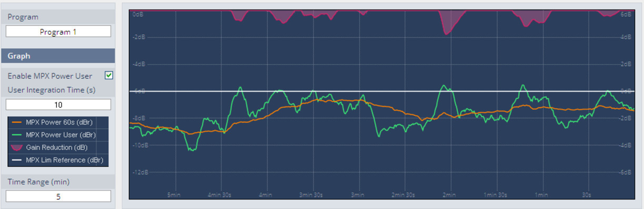Click the white MPX Lim Reference legend swatch
644x209 pixels.
point(17,160)
